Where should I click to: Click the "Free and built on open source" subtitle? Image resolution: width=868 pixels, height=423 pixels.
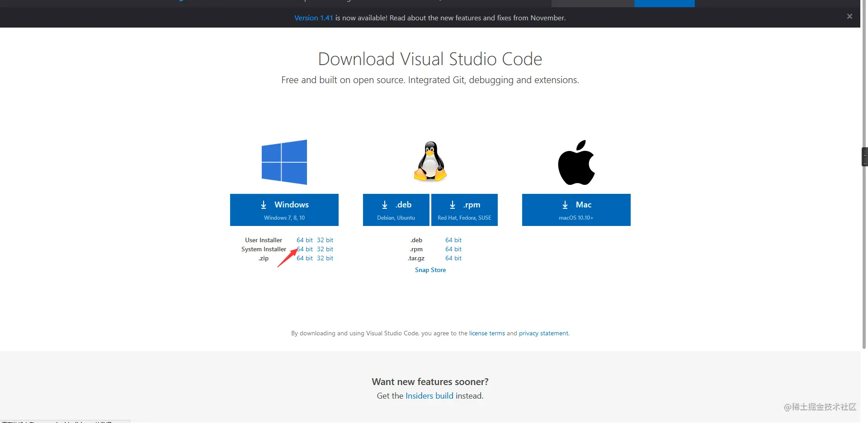tap(430, 80)
